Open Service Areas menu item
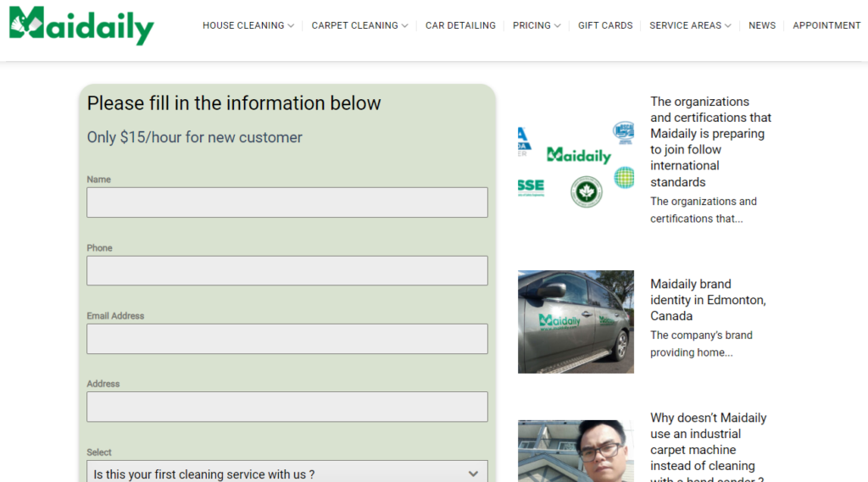 click(685, 25)
